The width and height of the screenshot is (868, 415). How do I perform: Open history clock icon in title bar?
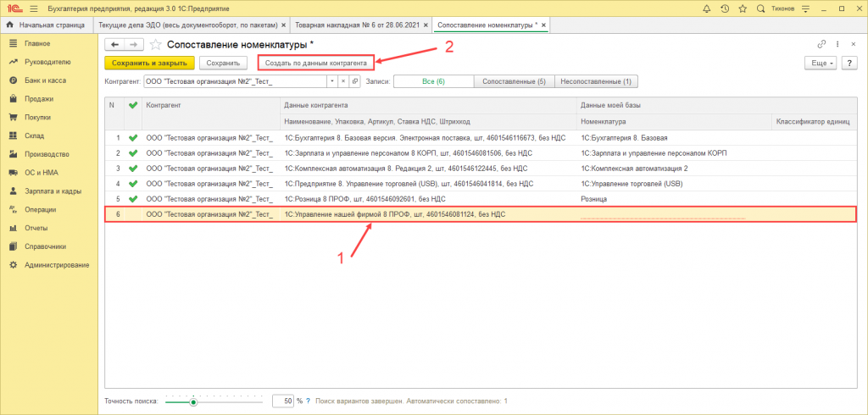click(x=724, y=8)
